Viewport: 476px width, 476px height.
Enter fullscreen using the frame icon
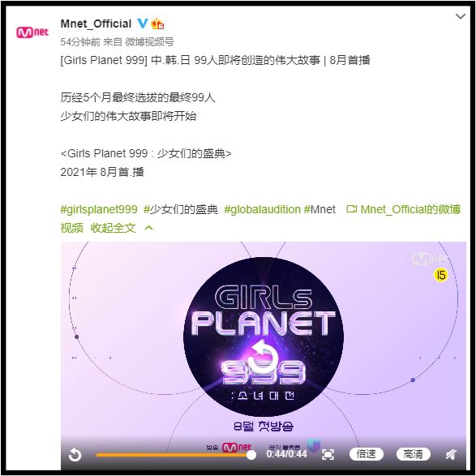point(328,455)
